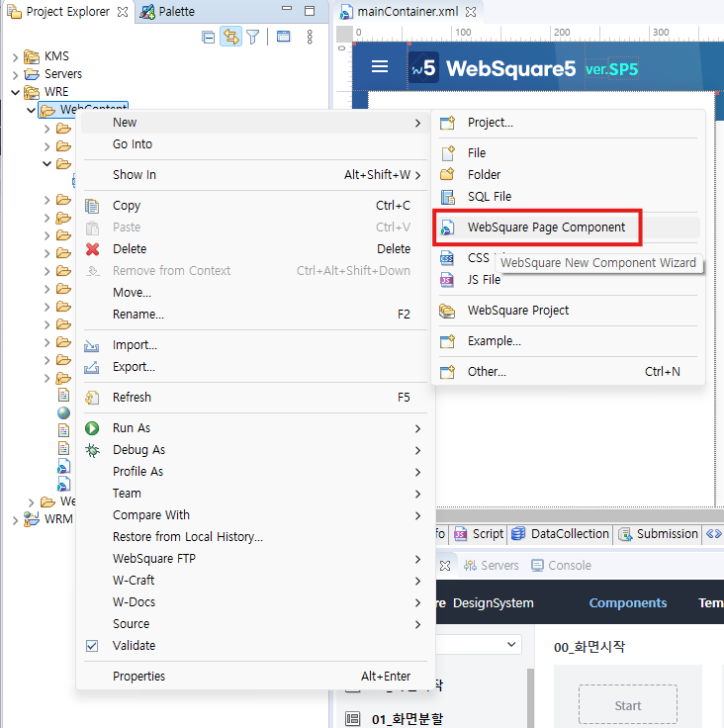Click the Project Explorer view menu dots
This screenshot has height=728, width=724.
[x=310, y=37]
